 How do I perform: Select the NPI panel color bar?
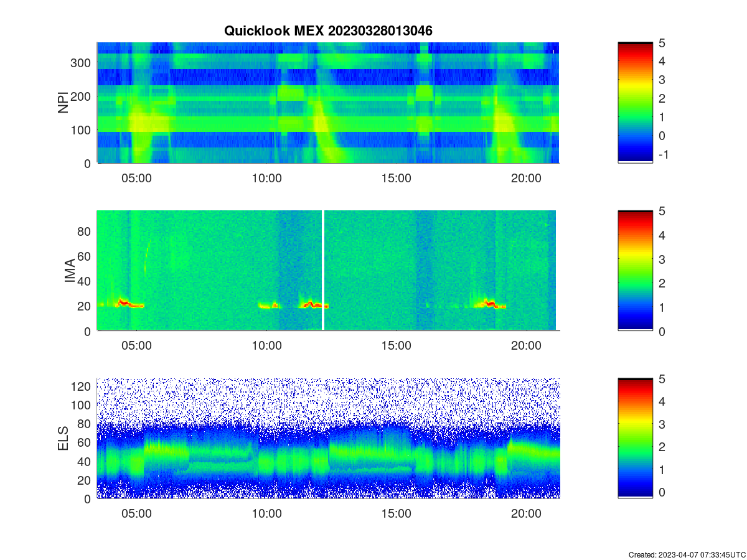click(635, 103)
